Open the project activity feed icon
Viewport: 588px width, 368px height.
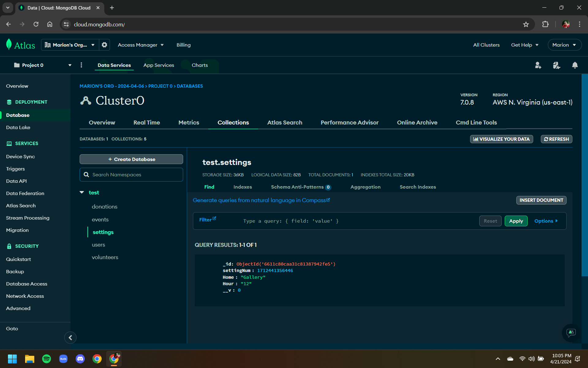pyautogui.click(x=556, y=65)
